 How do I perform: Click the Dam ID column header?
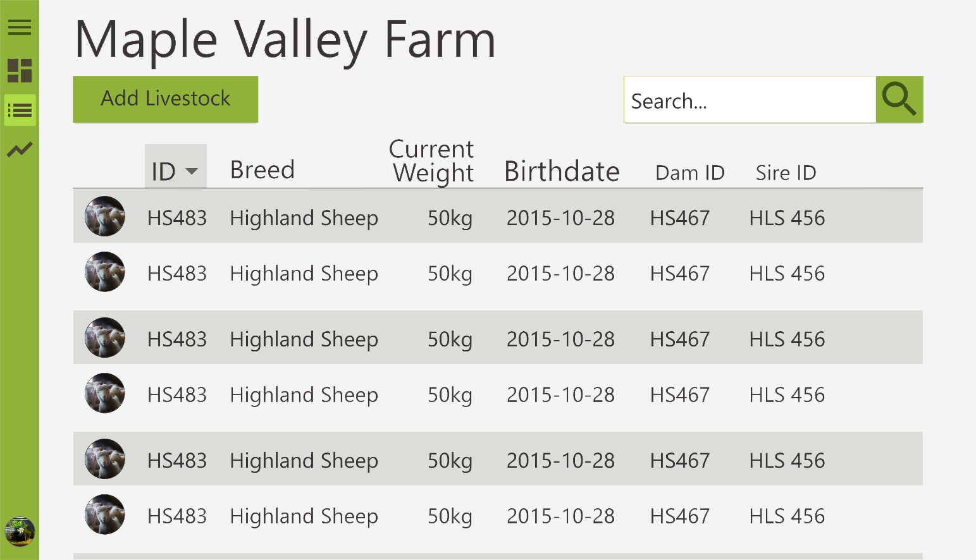[x=689, y=173]
